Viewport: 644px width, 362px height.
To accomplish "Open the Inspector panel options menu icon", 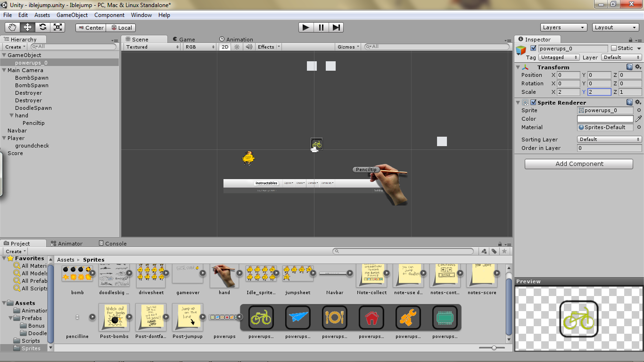I will (638, 41).
